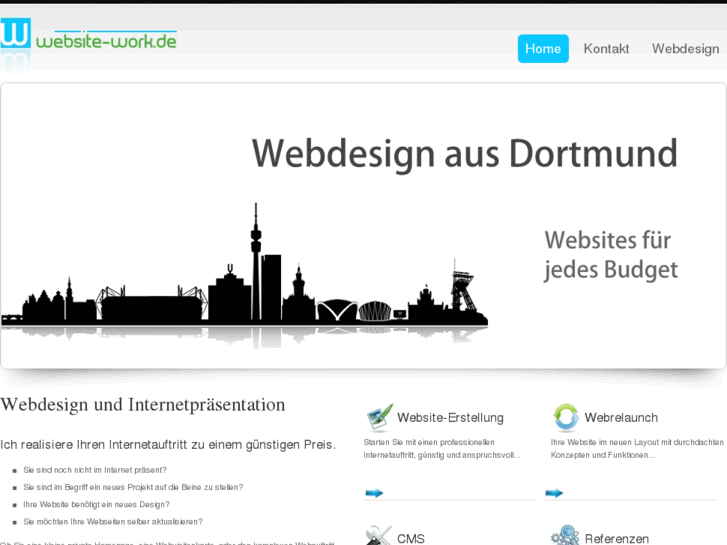Click the blue W logo icon
Image resolution: width=727 pixels, height=545 pixels.
point(15,33)
